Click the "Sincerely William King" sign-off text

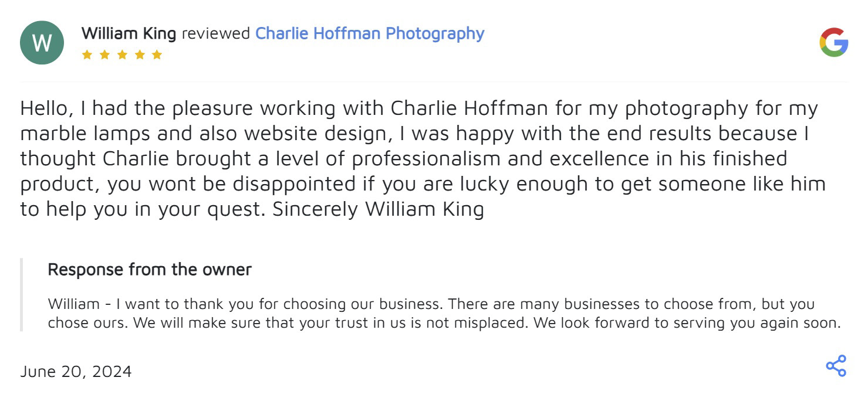(378, 209)
